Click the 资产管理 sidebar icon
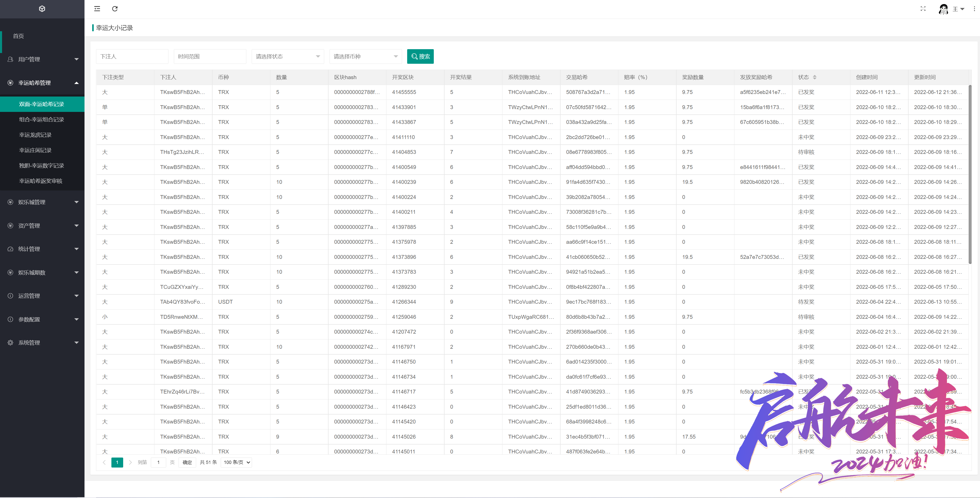 click(10, 226)
